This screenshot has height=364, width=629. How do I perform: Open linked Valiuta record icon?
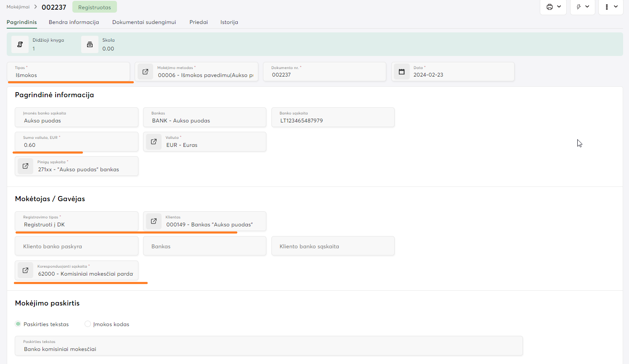[154, 142]
